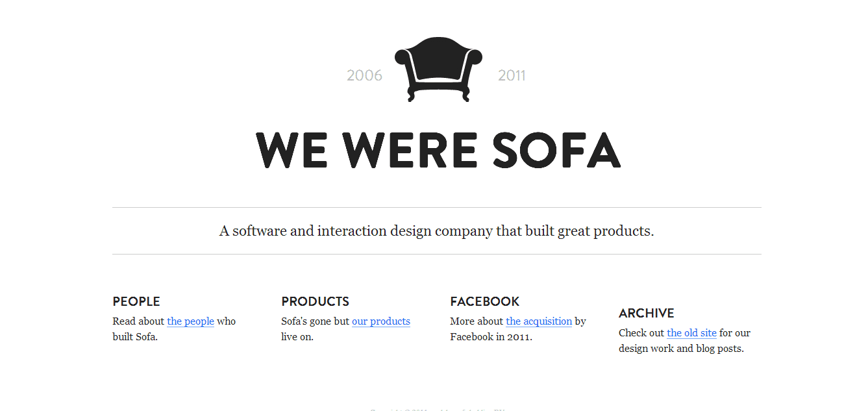This screenshot has height=411, width=868.
Task: Open 'the people' link
Action: point(190,321)
